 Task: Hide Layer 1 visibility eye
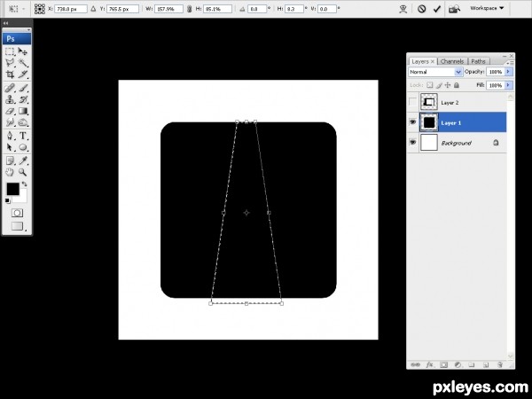pyautogui.click(x=412, y=121)
